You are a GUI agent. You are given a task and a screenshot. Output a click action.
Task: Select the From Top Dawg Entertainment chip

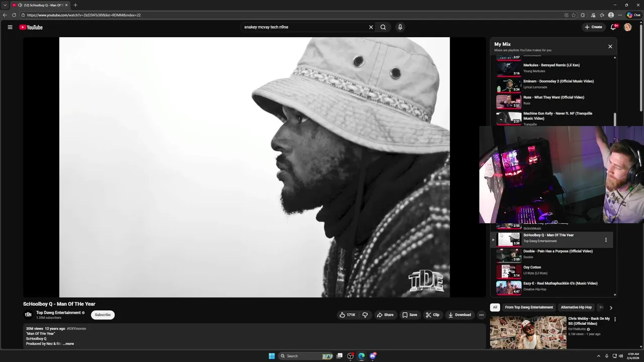pyautogui.click(x=529, y=307)
